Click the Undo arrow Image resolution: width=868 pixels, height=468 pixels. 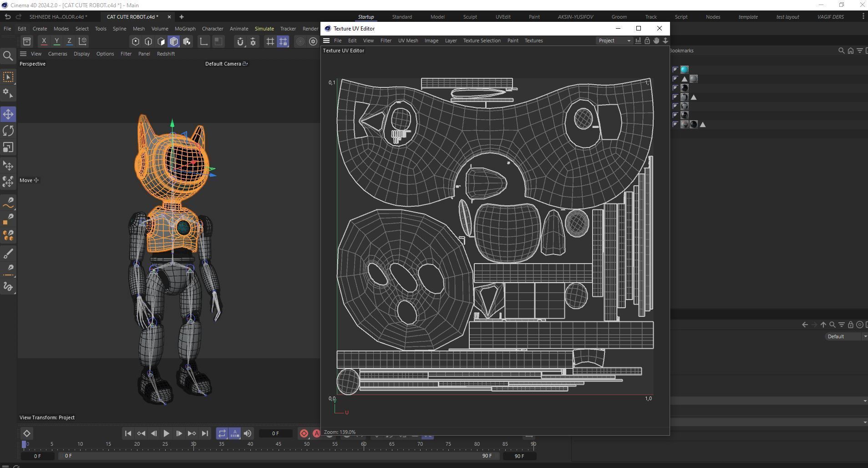pos(7,17)
